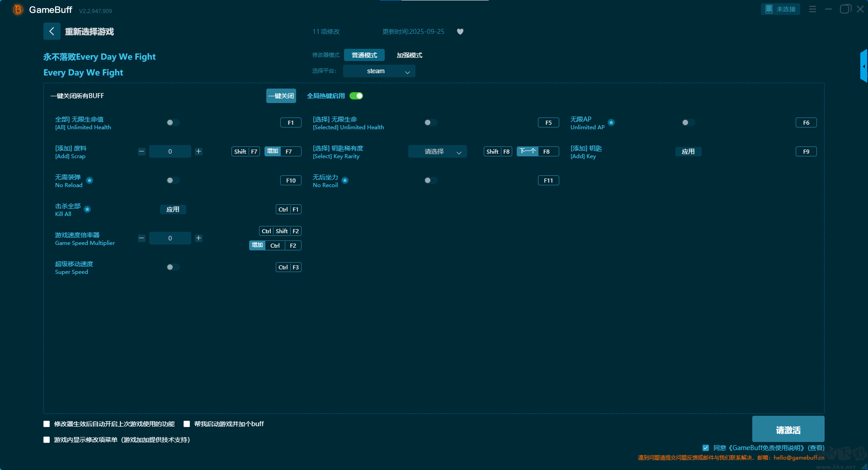Click the Ctrl Shift F2 game speed hotkey

(x=280, y=231)
